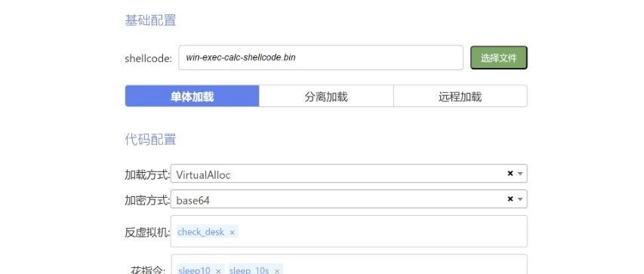Click the 代码配置 section heading
Image resolution: width=644 pixels, height=274 pixels.
coord(151,140)
